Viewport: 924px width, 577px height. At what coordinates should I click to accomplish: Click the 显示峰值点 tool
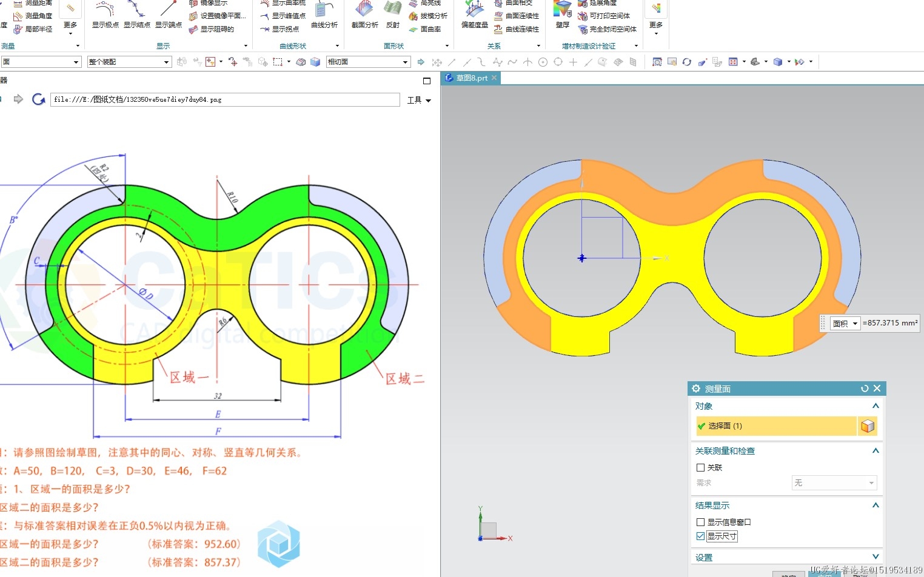[x=283, y=16]
